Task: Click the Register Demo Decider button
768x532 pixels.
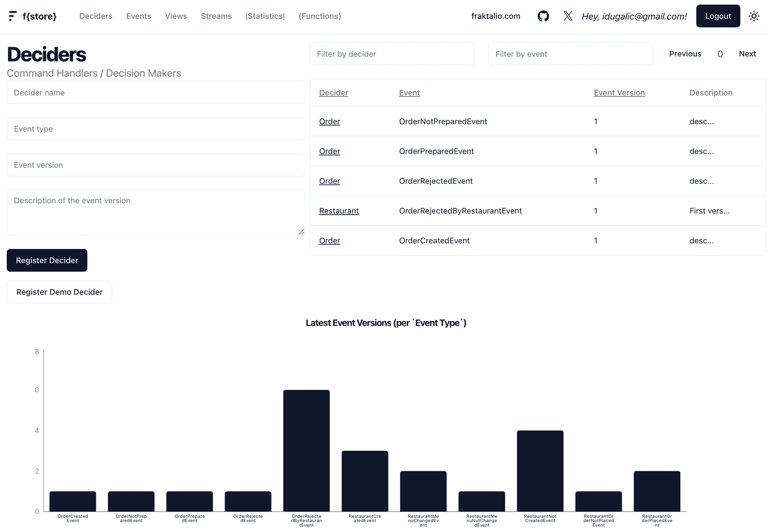Action: point(59,292)
